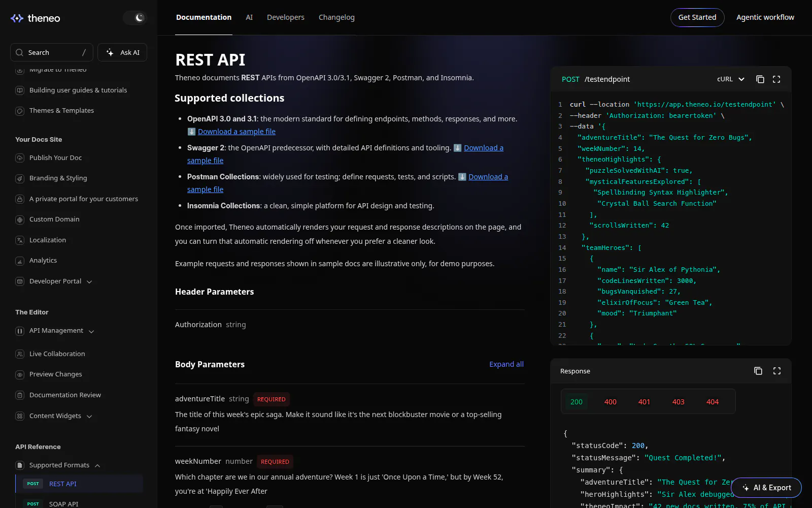Click Themes & Templates sidebar icon

pos(20,111)
